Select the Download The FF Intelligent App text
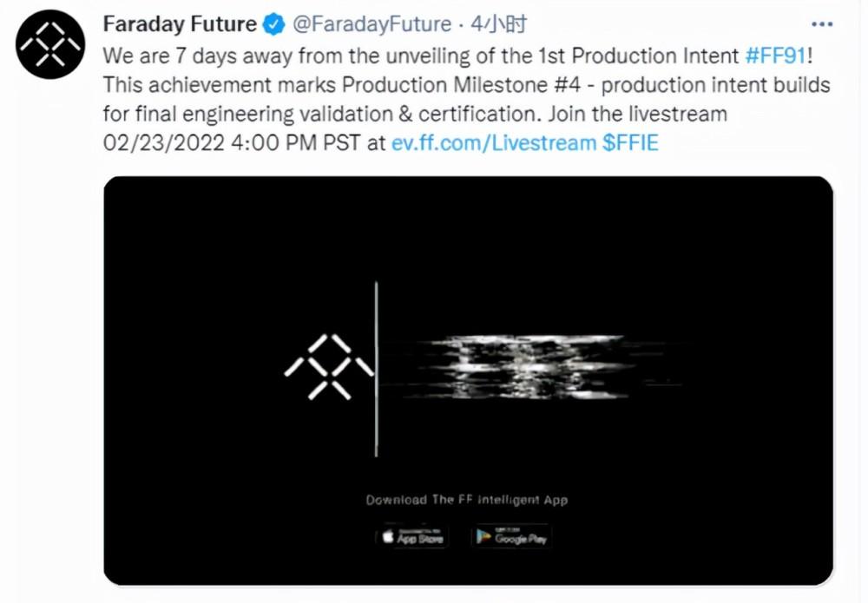Screen dimensions: 868x603 (x=467, y=500)
